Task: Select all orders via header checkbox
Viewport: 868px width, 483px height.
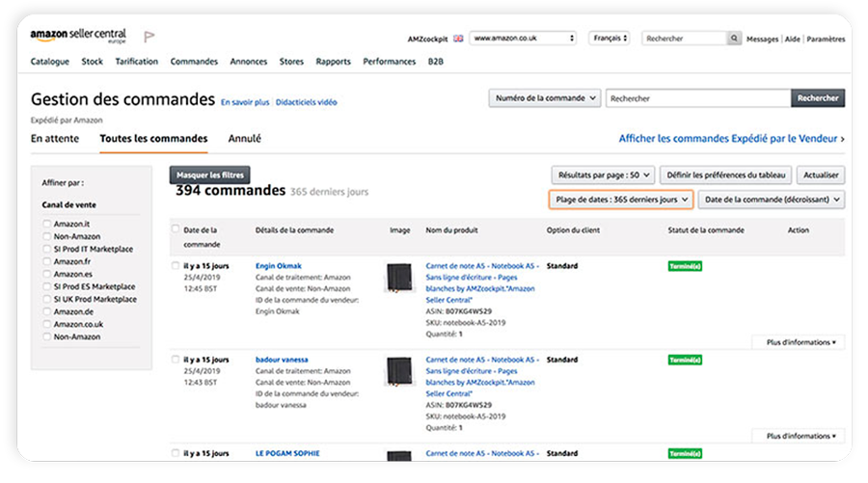Action: click(176, 229)
